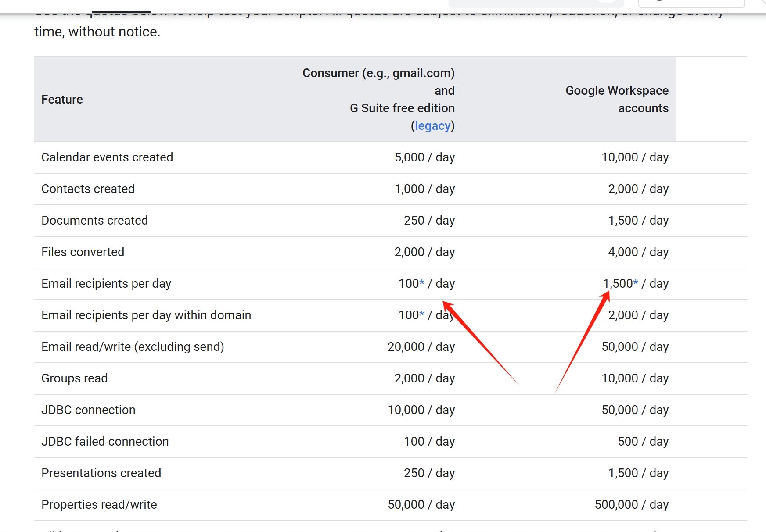Click the "Calendar events created" row label
The image size is (766, 532).
click(107, 157)
